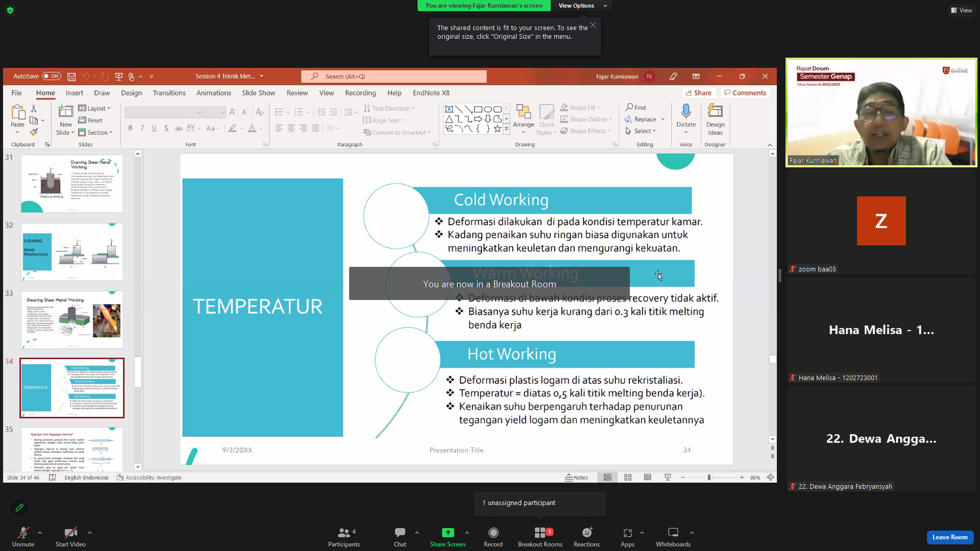
Task: Open Arrange options
Action: tap(524, 119)
